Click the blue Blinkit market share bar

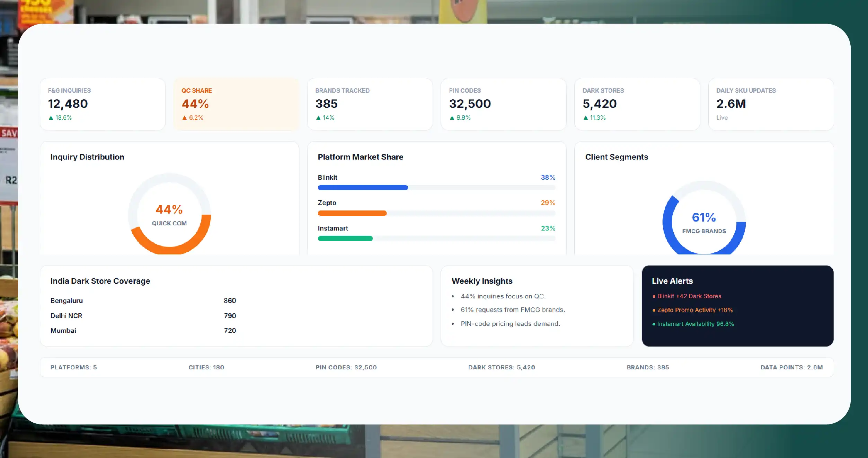(x=363, y=188)
